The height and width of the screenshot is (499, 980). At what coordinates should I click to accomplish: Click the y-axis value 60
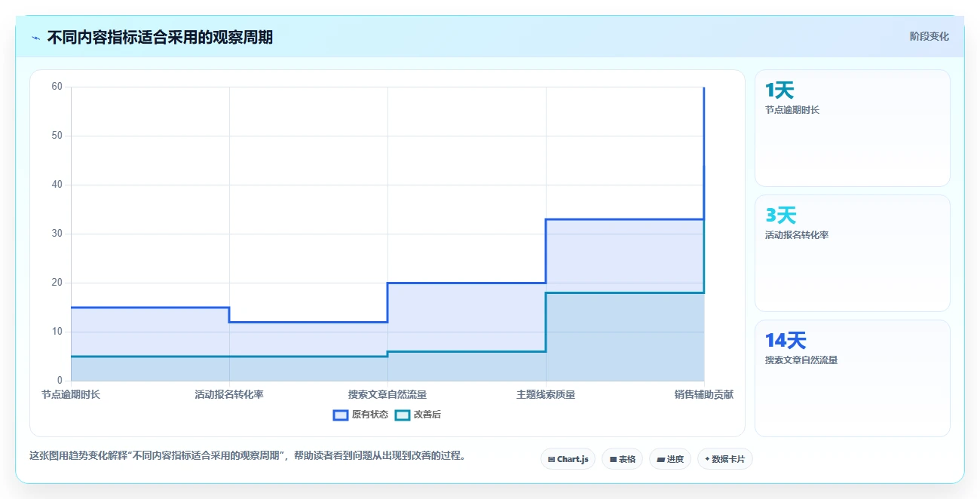[57, 87]
